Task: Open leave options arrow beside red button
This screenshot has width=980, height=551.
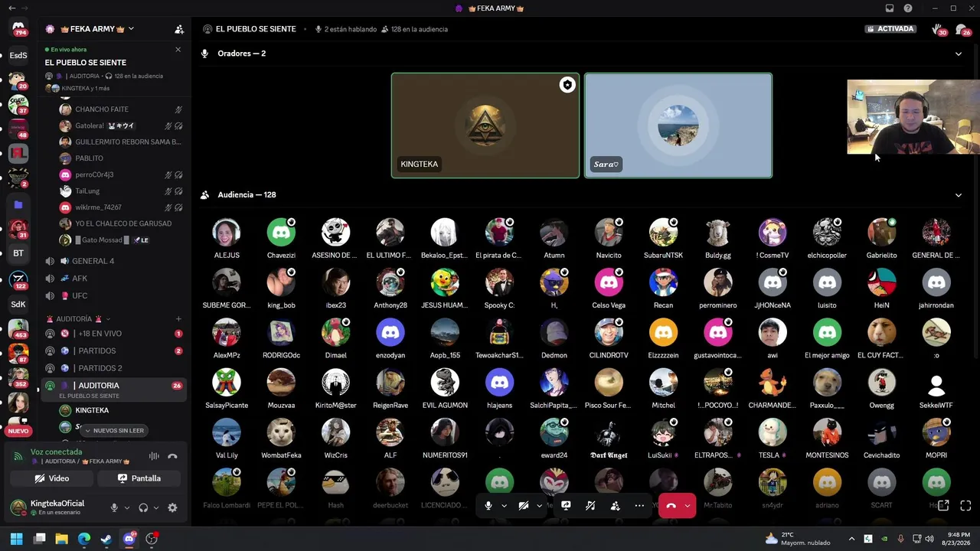Action: [x=688, y=505]
